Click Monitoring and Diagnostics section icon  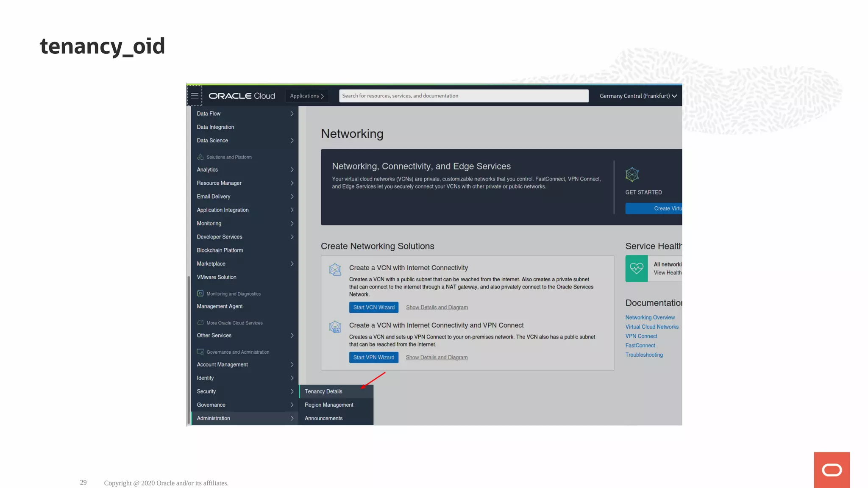pos(200,293)
